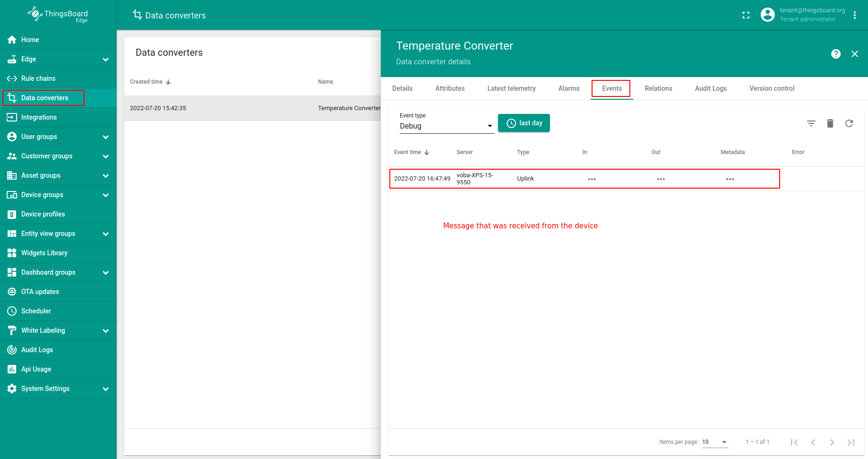
Task: Click the Dashboard groups icon
Action: pyautogui.click(x=12, y=272)
